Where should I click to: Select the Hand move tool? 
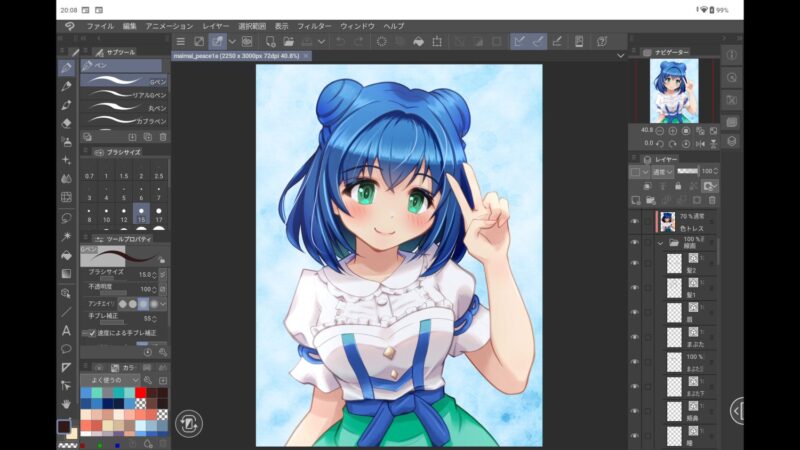[x=66, y=403]
